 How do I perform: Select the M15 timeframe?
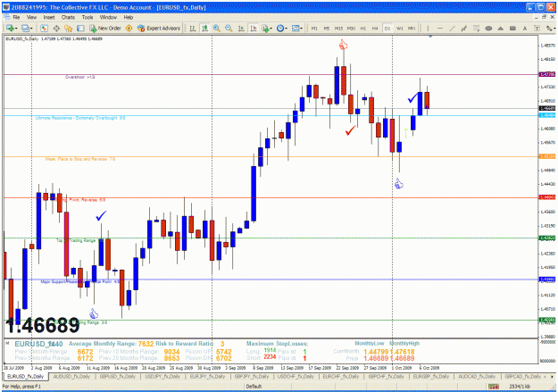point(338,28)
